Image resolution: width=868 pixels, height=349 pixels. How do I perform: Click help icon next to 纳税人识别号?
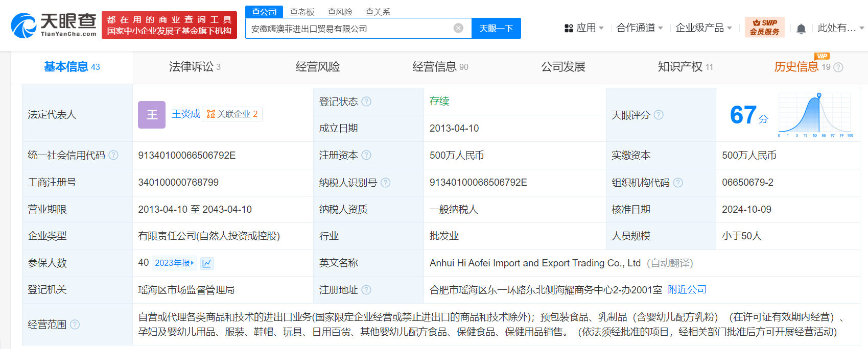coord(386,182)
